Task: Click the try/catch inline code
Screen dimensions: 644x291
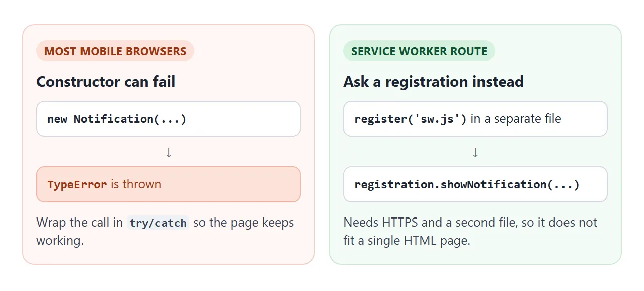Action: 158,223
